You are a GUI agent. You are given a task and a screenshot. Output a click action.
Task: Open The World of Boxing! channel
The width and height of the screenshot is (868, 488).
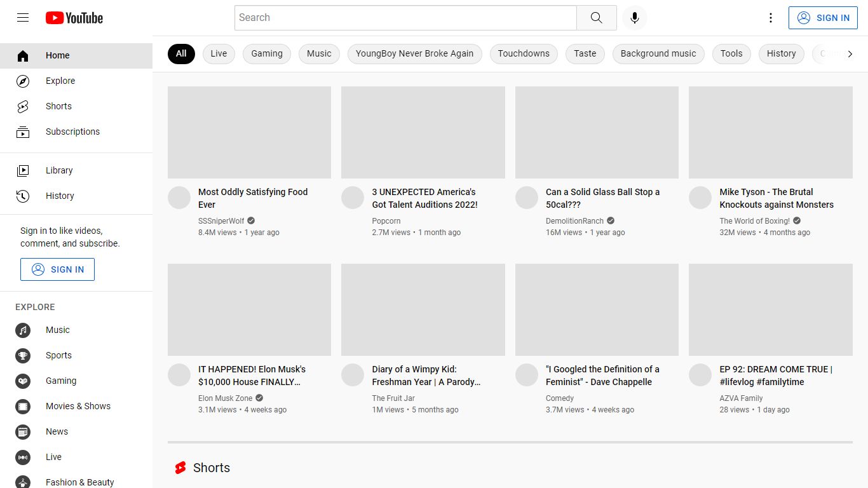coord(754,221)
